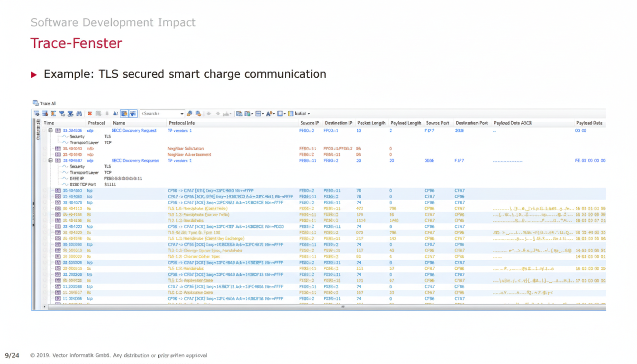The width and height of the screenshot is (637, 364).
Task: Collapse the SECC Discovery Response tree node
Action: 50,161
